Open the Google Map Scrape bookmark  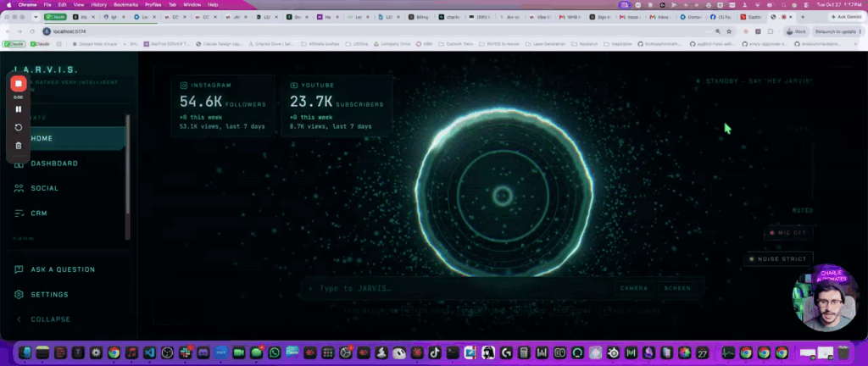(x=94, y=44)
